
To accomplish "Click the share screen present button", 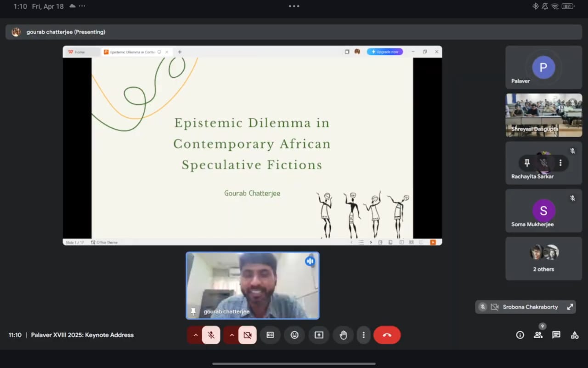I will [319, 335].
